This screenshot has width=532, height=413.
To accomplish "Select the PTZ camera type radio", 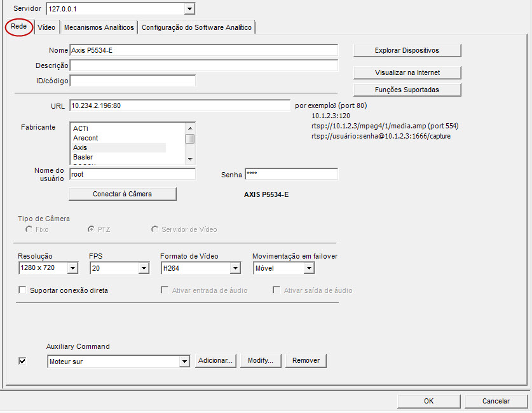I will pyautogui.click(x=91, y=229).
